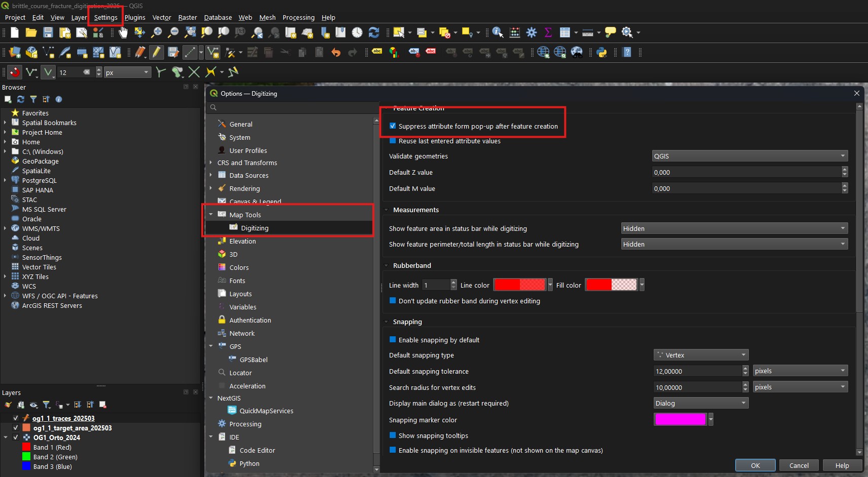Screen dimensions: 868x477
Task: Select the Pan Map tool
Action: (123, 32)
